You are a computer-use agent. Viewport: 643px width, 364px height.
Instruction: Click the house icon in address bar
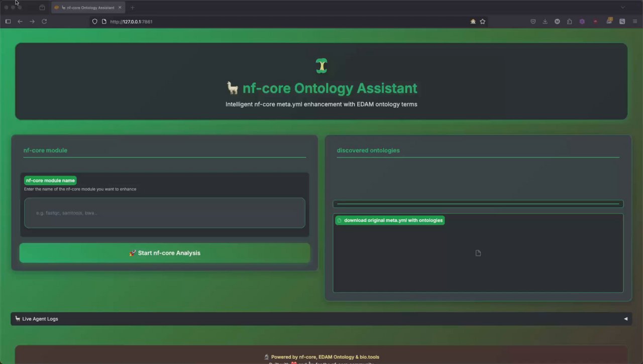[x=473, y=22]
